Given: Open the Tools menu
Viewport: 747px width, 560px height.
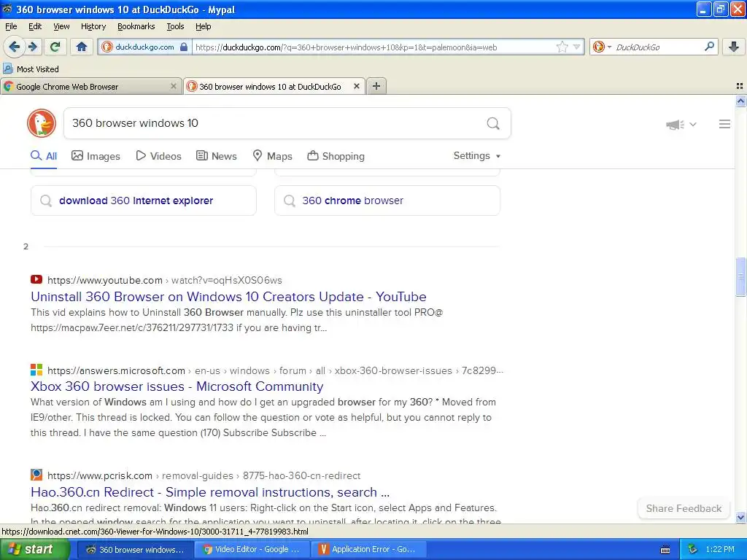Looking at the screenshot, I should (x=175, y=26).
